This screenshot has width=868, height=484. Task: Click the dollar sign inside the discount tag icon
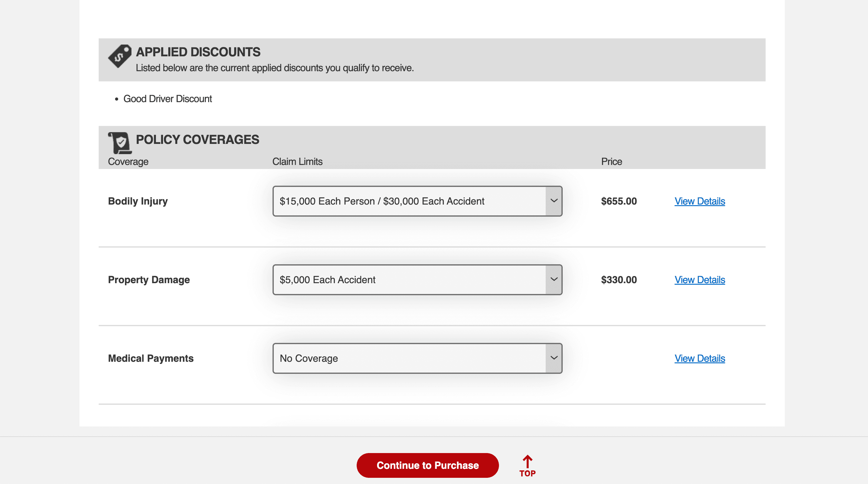point(118,57)
